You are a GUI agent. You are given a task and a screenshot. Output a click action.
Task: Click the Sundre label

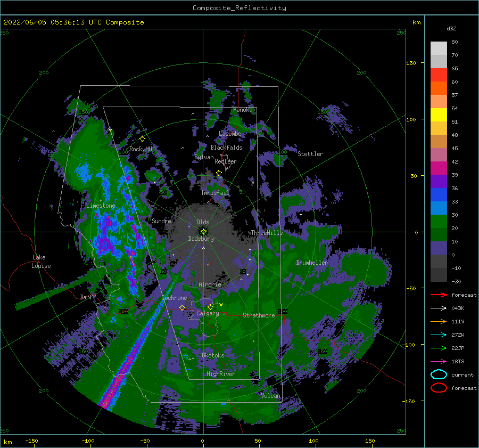pos(161,221)
